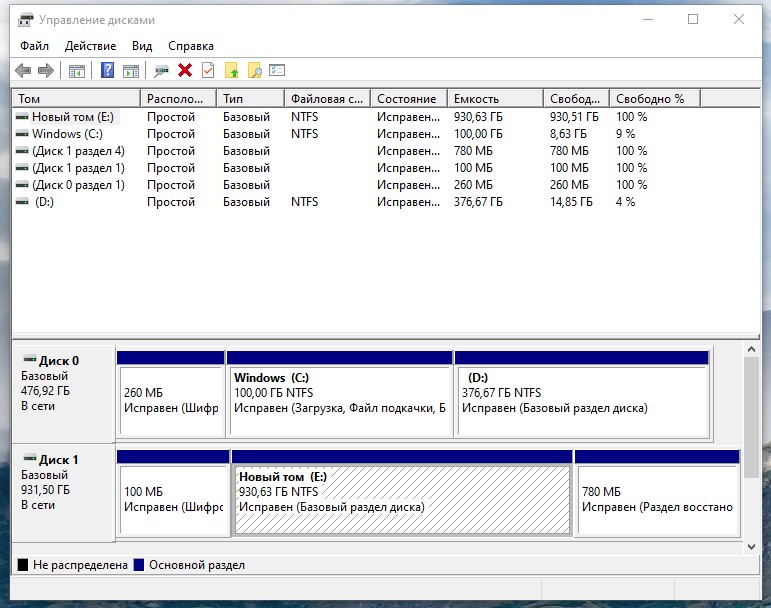
Task: Click the properties checkmark page icon
Action: tap(208, 70)
